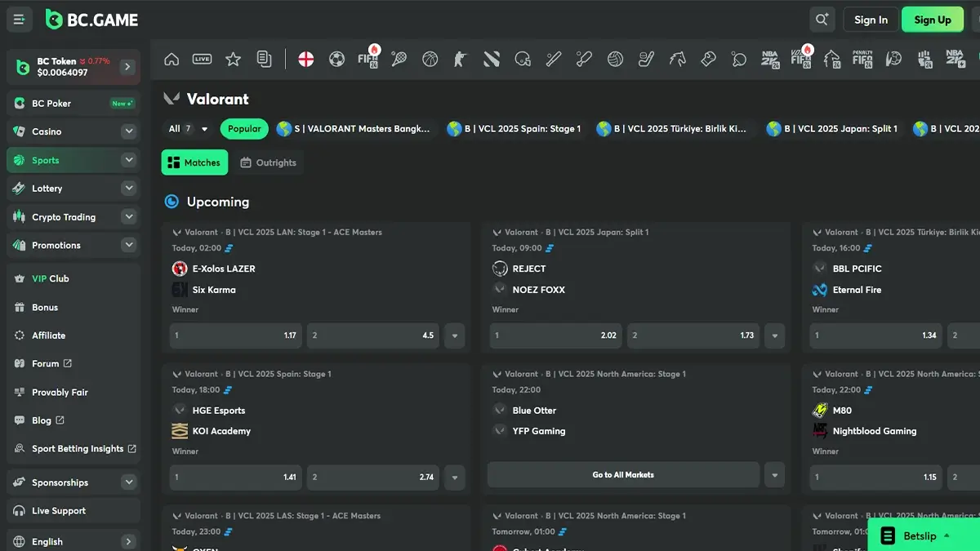Select the basketball sport icon
Screen dimensions: 980x551
coord(430,60)
